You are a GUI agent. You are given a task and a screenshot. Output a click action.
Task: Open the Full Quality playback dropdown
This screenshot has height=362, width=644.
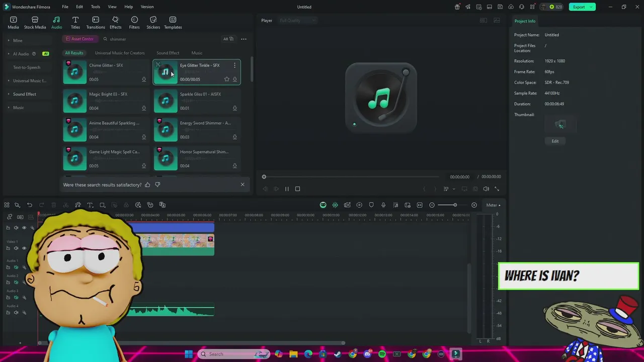[x=298, y=21]
